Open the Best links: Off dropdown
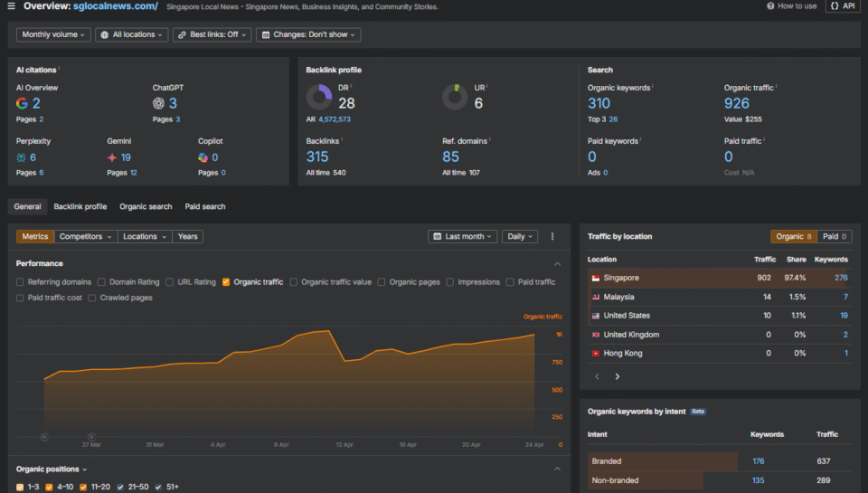This screenshot has height=493, width=868. [x=212, y=35]
